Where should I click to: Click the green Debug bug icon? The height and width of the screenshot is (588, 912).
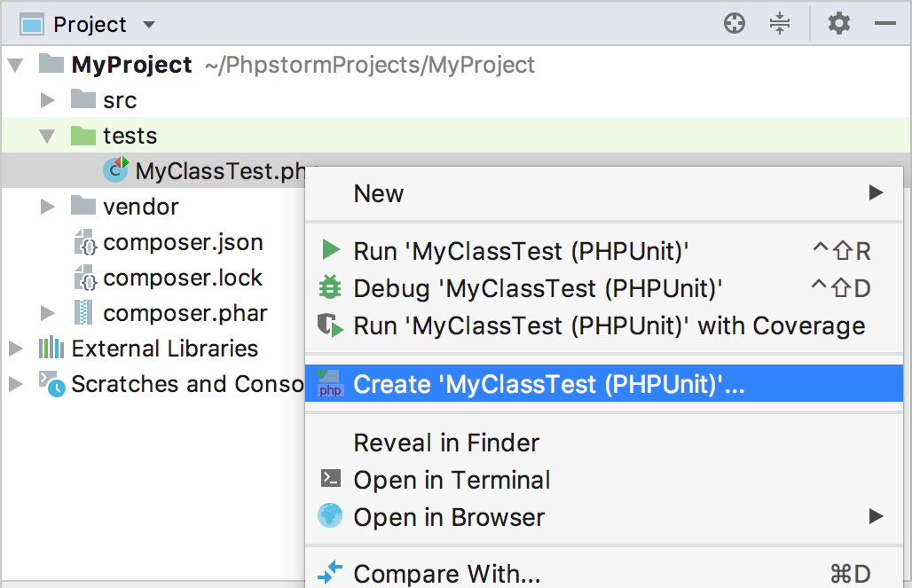click(330, 287)
